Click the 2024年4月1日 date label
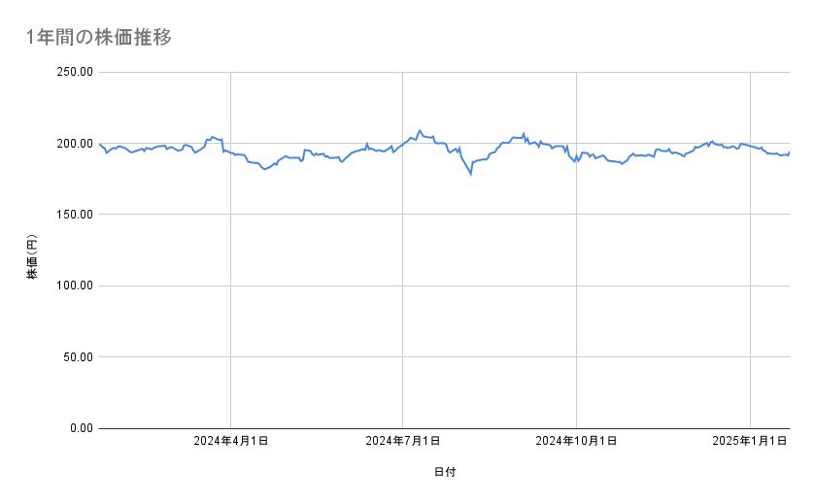The width and height of the screenshot is (815, 504). (230, 442)
